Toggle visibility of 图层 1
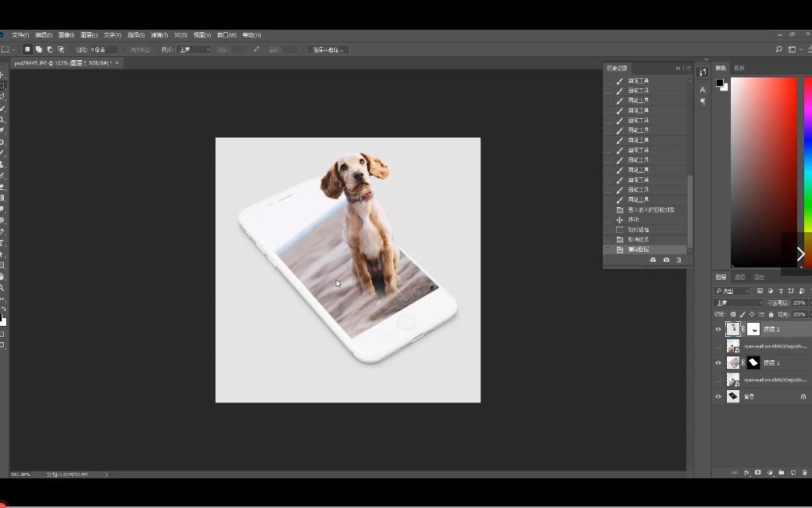812x508 pixels. pyautogui.click(x=718, y=362)
